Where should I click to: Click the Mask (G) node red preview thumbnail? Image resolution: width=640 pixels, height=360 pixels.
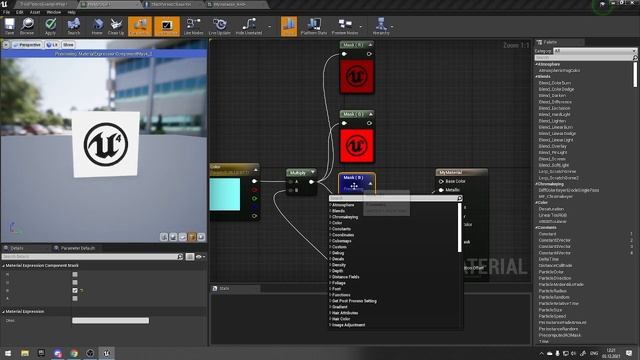pyautogui.click(x=357, y=146)
